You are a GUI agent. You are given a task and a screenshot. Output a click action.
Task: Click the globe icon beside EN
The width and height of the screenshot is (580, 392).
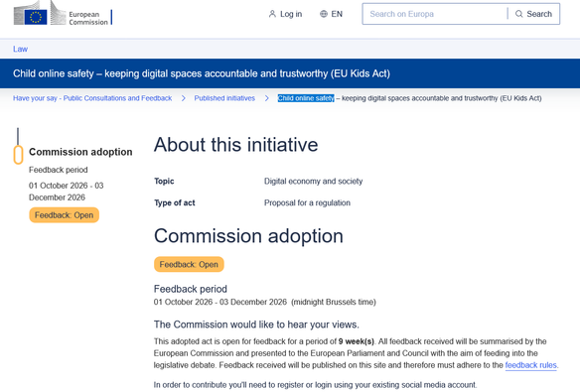(x=324, y=14)
